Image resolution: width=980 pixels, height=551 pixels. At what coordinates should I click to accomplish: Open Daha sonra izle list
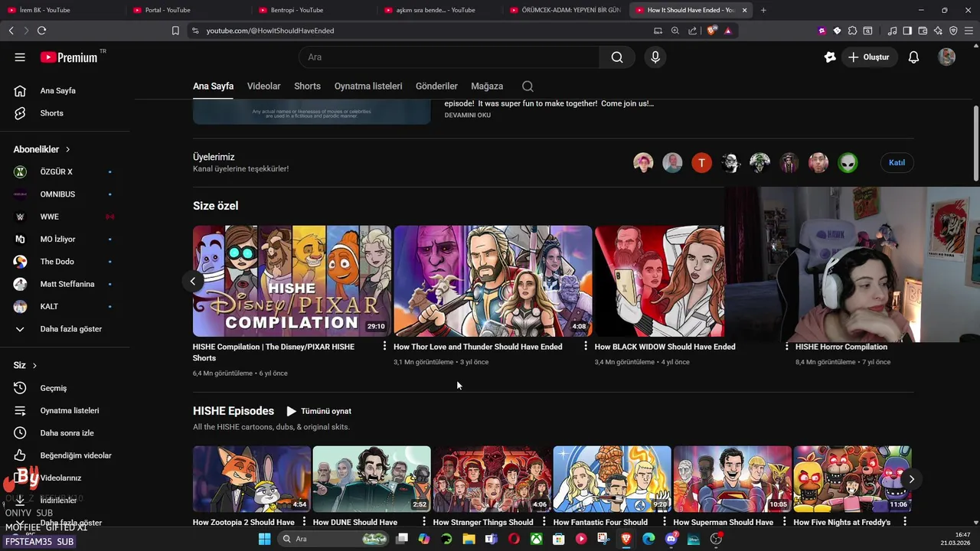tap(67, 433)
